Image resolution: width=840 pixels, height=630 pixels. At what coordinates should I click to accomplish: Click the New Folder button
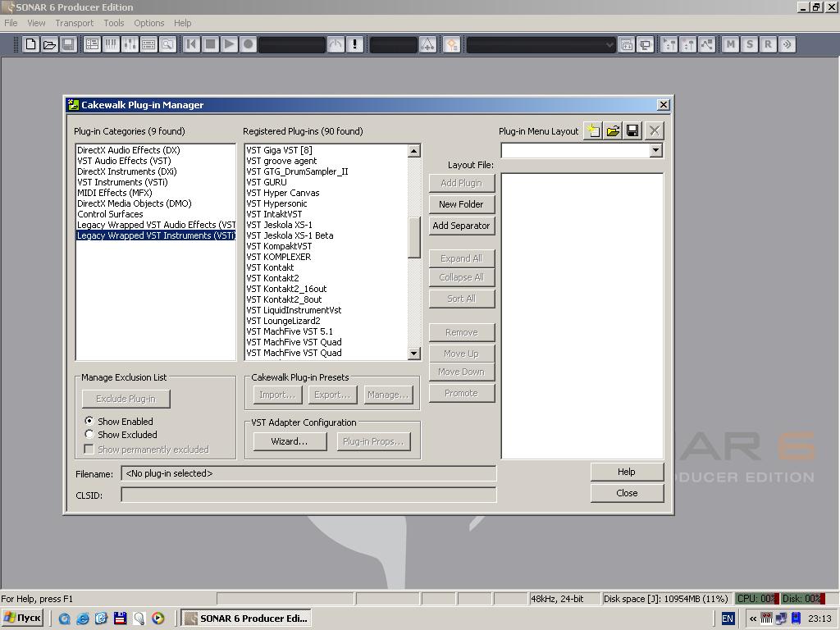461,204
